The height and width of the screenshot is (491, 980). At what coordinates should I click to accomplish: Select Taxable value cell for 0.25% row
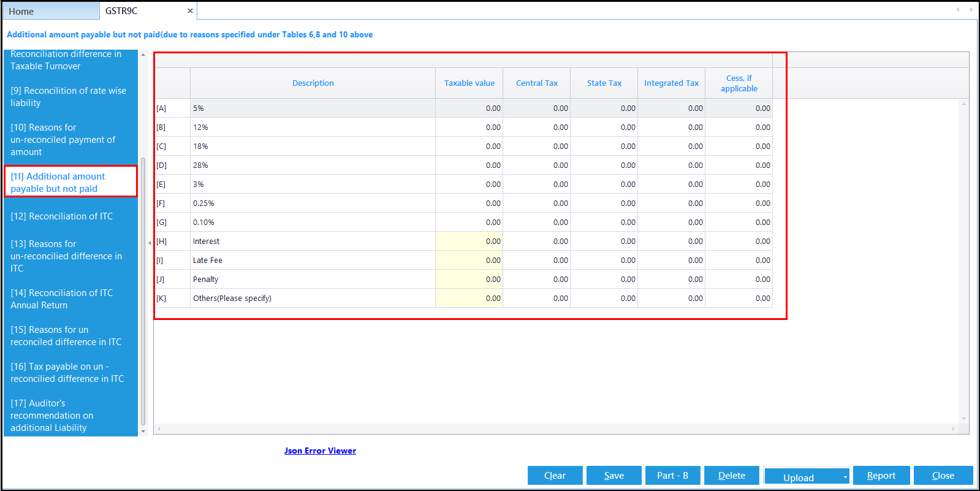[469, 203]
